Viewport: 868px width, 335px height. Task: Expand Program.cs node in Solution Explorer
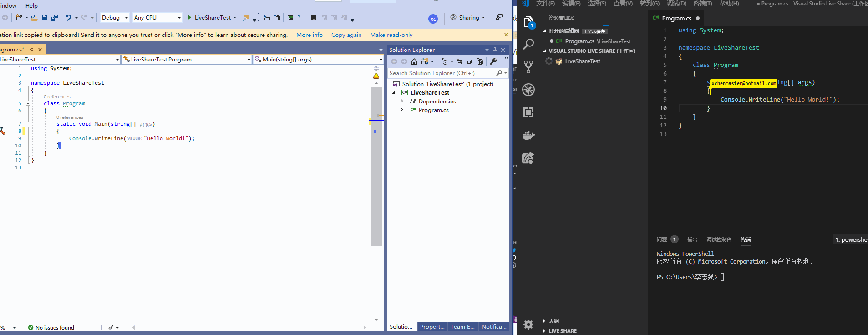click(401, 110)
